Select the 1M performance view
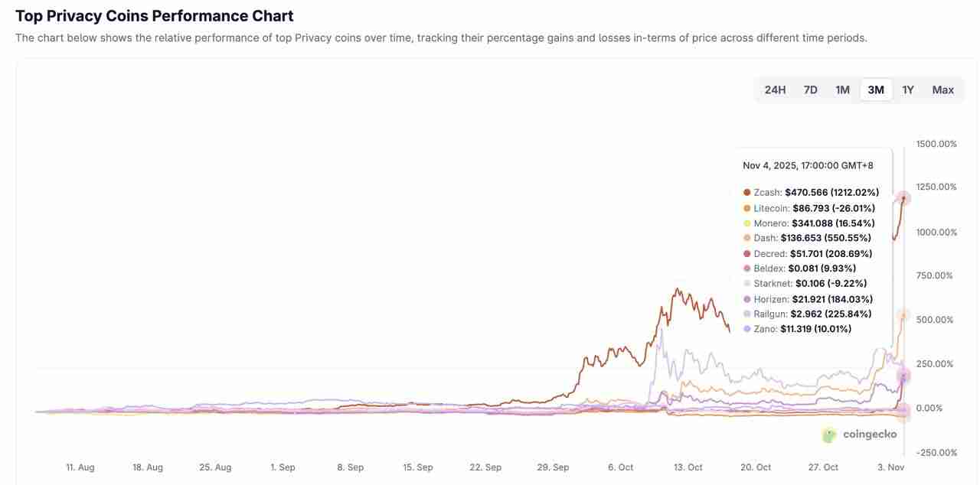Viewport: 980px width, 485px height. click(842, 90)
